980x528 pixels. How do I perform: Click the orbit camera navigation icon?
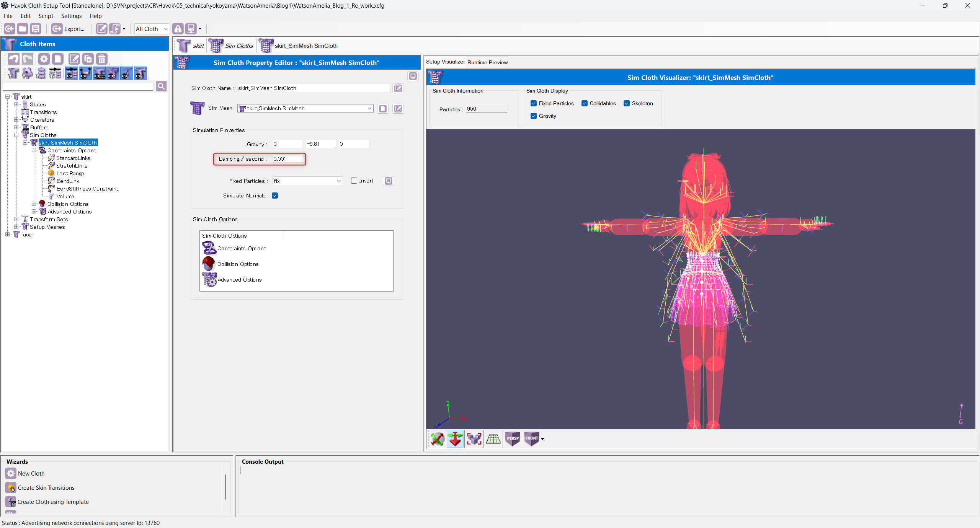[x=438, y=439]
